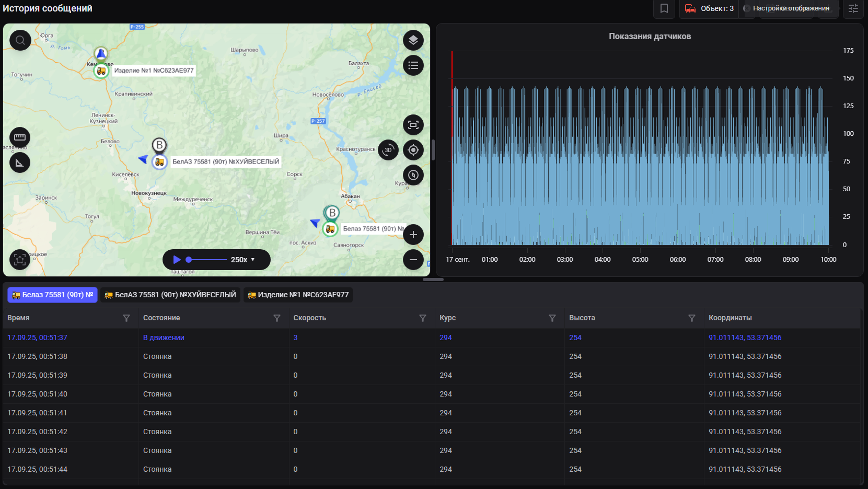This screenshot has height=489, width=868.
Task: Select the Белаз 75581 (90т) № tab
Action: 52,295
